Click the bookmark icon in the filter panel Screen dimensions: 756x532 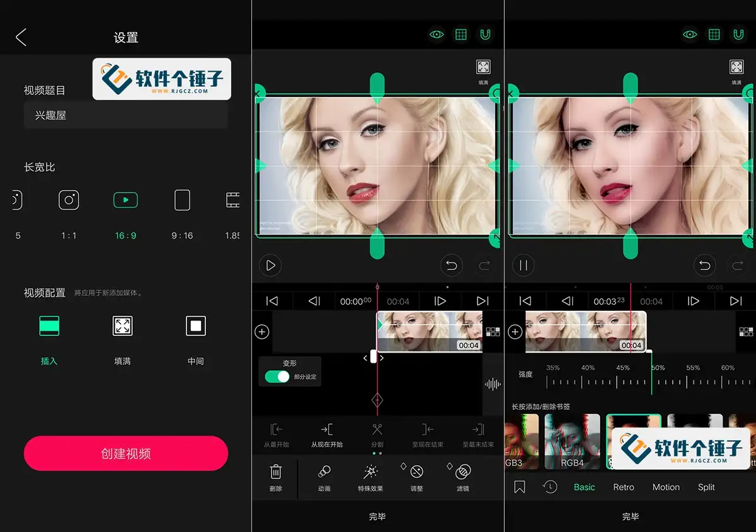click(519, 486)
